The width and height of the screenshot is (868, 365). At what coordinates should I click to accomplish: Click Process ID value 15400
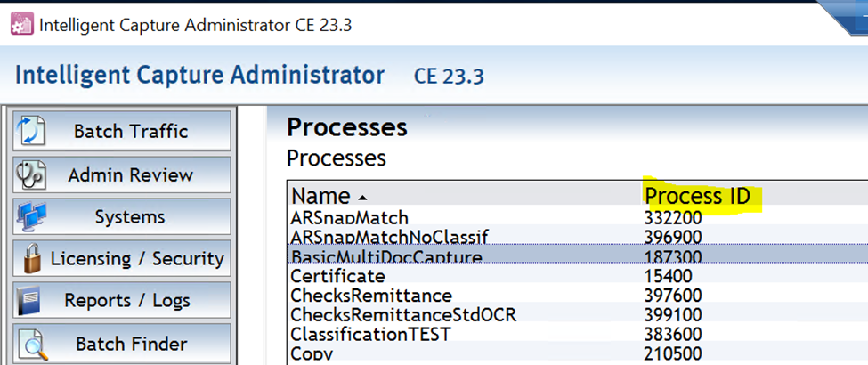tap(668, 276)
